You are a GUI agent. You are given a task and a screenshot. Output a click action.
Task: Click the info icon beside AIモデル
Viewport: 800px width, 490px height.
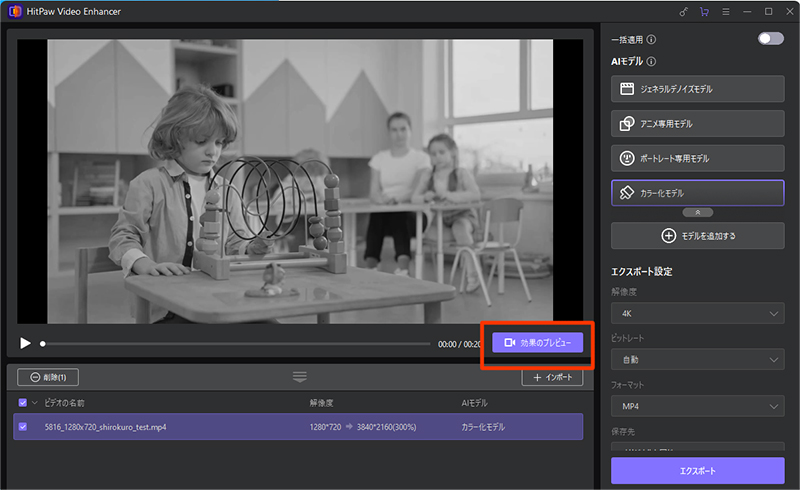click(651, 62)
